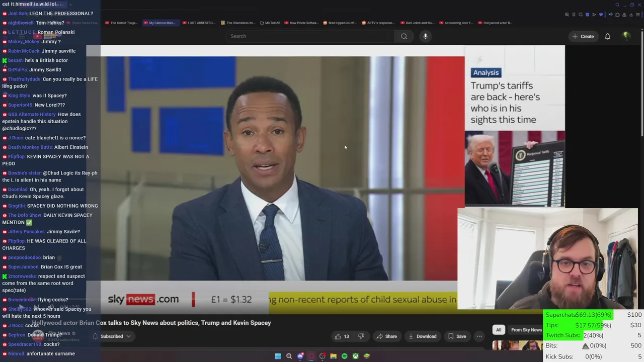Open I GOT ARRESTED... bookmark
Viewport: 644px width, 362px height.
(x=198, y=23)
